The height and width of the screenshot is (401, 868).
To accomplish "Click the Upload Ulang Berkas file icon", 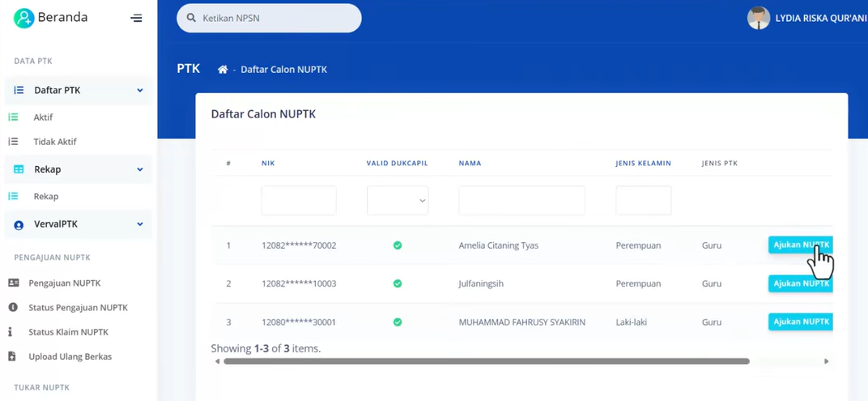I will [12, 356].
